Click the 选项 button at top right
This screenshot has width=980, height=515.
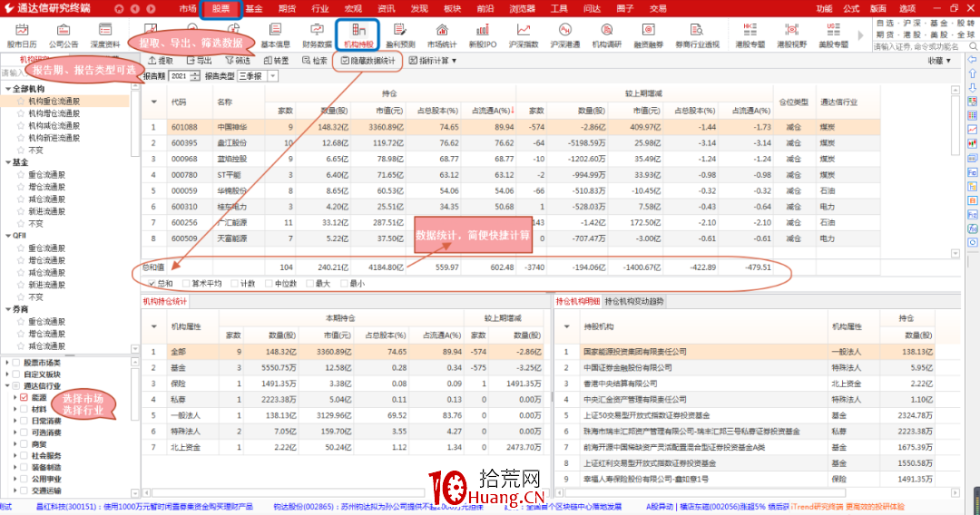906,9
